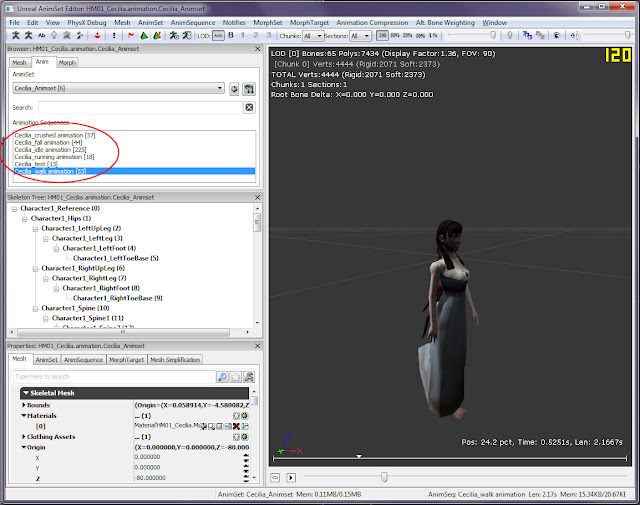Toggle the 100 percent display button

pos(382,36)
